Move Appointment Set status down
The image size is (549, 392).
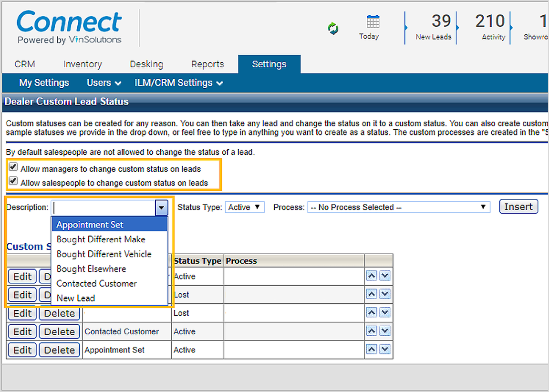pos(385,349)
